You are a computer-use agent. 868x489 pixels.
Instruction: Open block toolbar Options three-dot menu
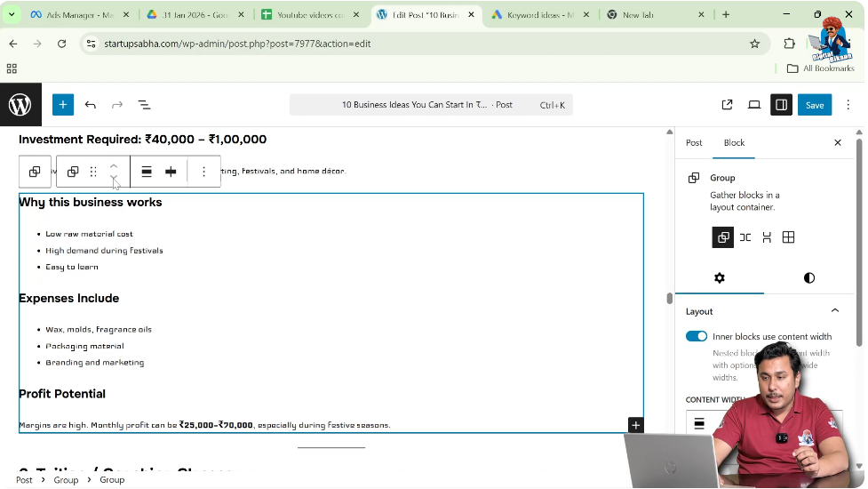(203, 172)
